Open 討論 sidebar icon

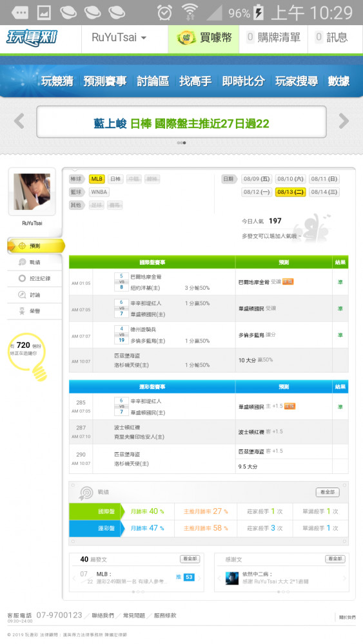tap(22, 295)
